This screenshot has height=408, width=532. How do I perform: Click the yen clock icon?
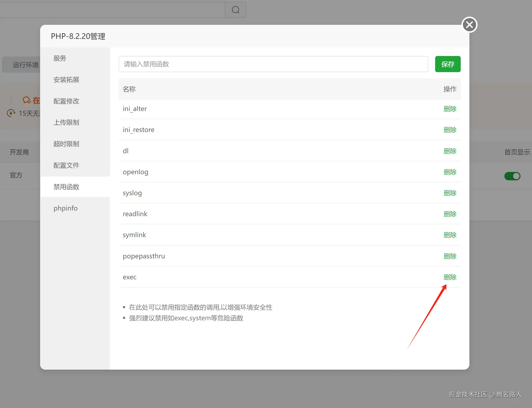[x=11, y=113]
